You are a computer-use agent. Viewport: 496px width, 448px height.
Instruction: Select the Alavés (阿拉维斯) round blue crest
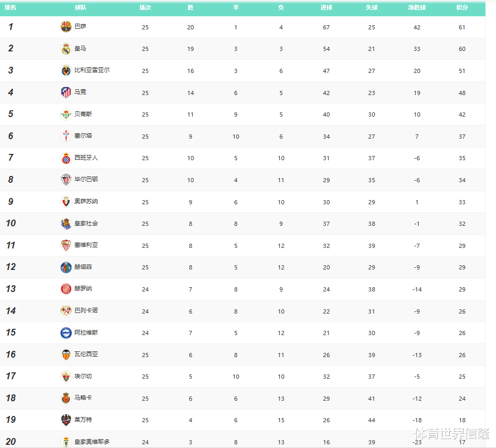pos(66,333)
